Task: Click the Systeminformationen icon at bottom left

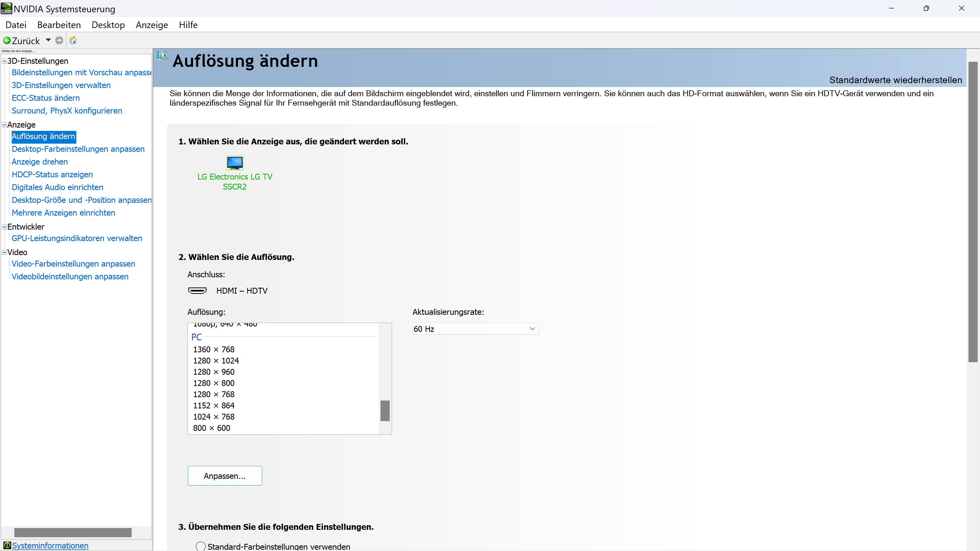Action: click(x=7, y=545)
